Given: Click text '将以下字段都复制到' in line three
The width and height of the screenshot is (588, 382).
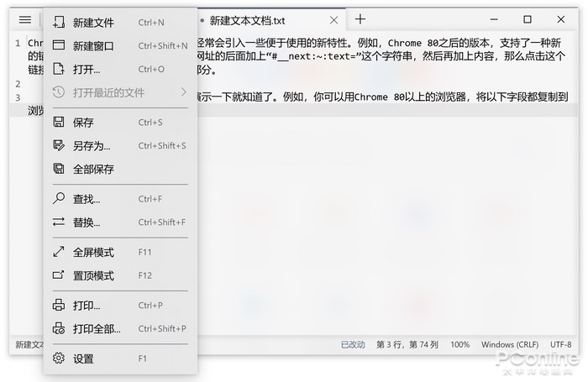Looking at the screenshot, I should [x=522, y=97].
